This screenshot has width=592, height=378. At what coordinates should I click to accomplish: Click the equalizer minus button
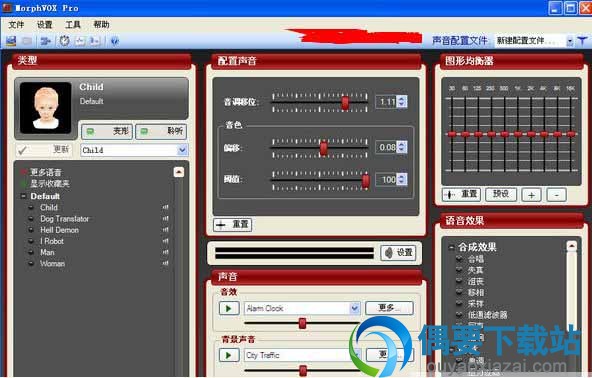click(556, 195)
